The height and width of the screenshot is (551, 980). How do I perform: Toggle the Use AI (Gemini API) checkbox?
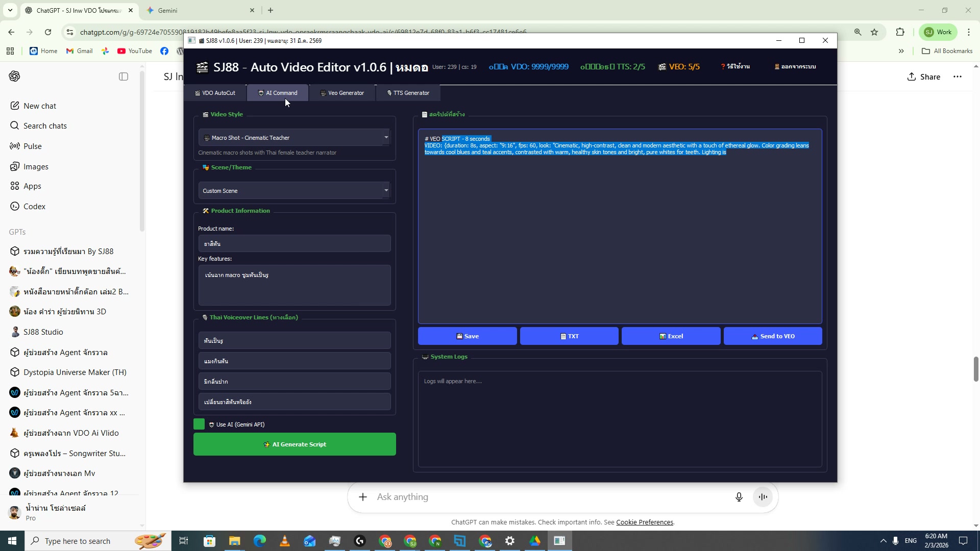coord(199,424)
